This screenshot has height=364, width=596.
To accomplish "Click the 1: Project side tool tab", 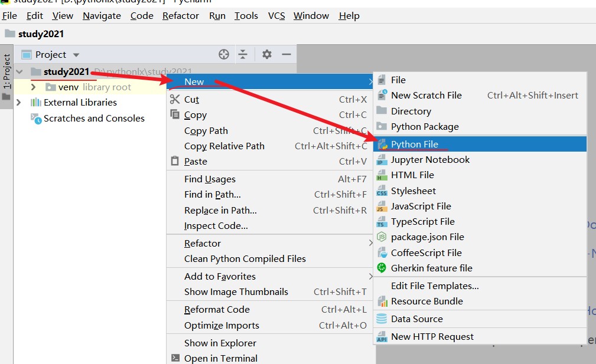I will [x=7, y=77].
